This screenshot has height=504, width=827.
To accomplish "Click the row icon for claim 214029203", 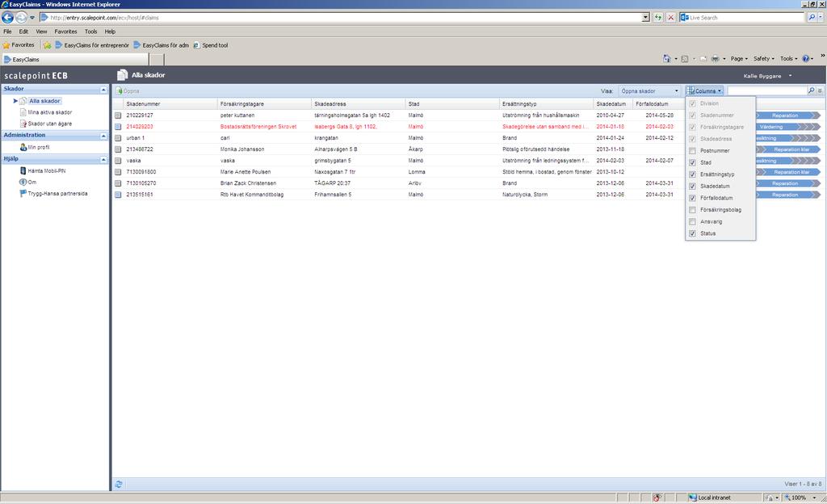I will [118, 127].
